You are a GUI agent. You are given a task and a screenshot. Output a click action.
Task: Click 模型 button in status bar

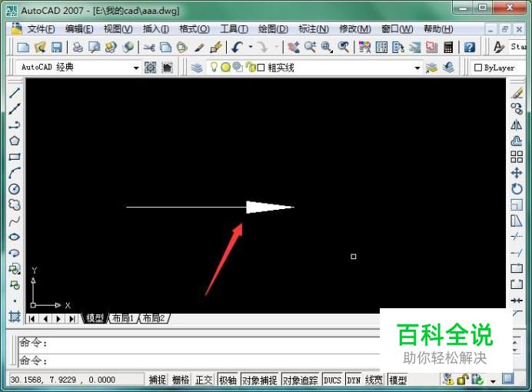397,380
